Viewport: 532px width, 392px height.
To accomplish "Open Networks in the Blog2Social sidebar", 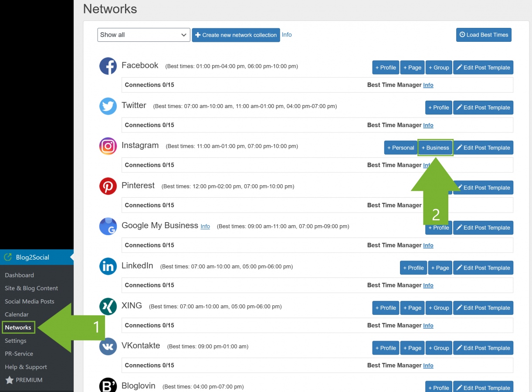I will pyautogui.click(x=18, y=328).
